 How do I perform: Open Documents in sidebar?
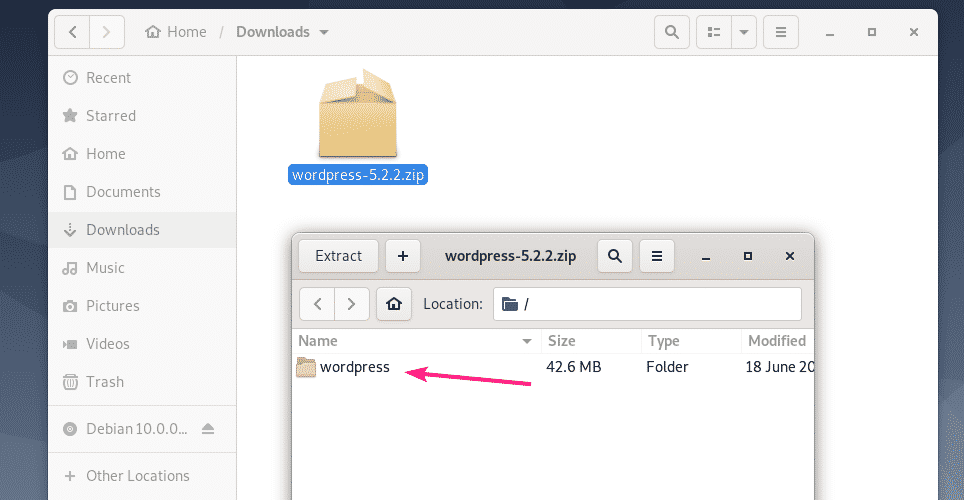142,192
